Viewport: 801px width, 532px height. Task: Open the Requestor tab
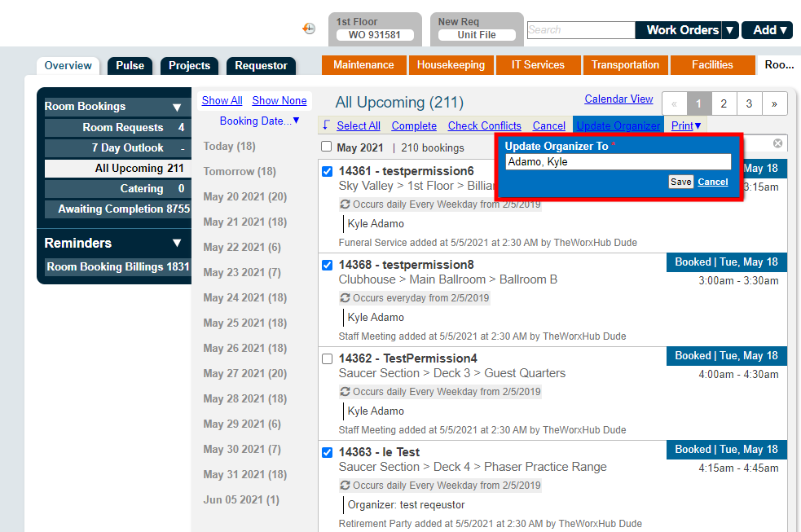point(261,65)
